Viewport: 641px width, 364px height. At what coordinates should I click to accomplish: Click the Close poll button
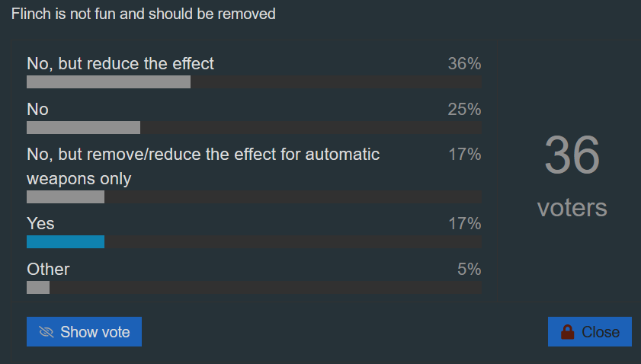point(589,332)
